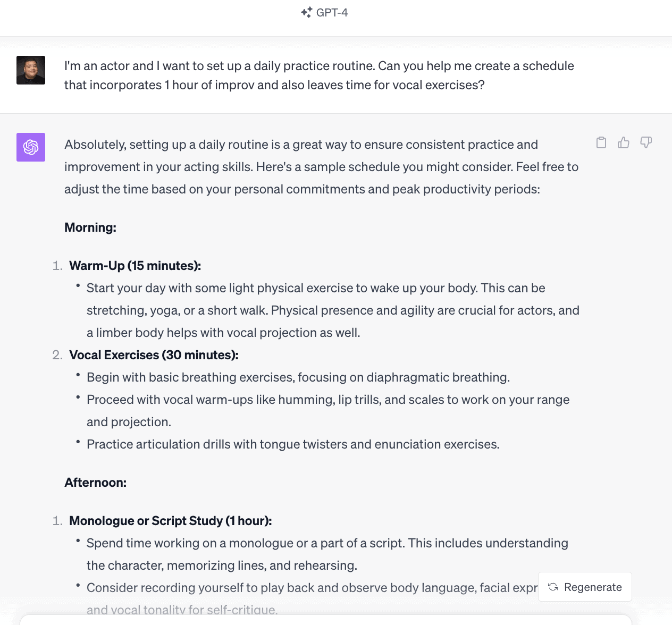Image resolution: width=672 pixels, height=625 pixels.
Task: Give the response a thumbs up
Action: pos(624,142)
